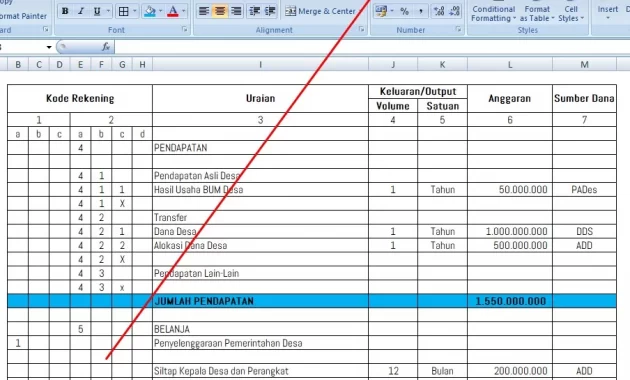Select column M header

pos(584,64)
